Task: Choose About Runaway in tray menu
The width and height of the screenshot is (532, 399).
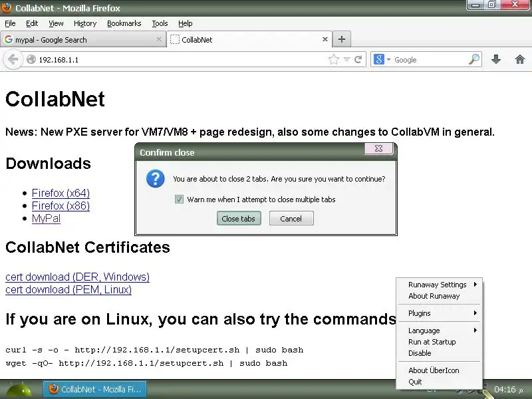Action: tap(439, 296)
